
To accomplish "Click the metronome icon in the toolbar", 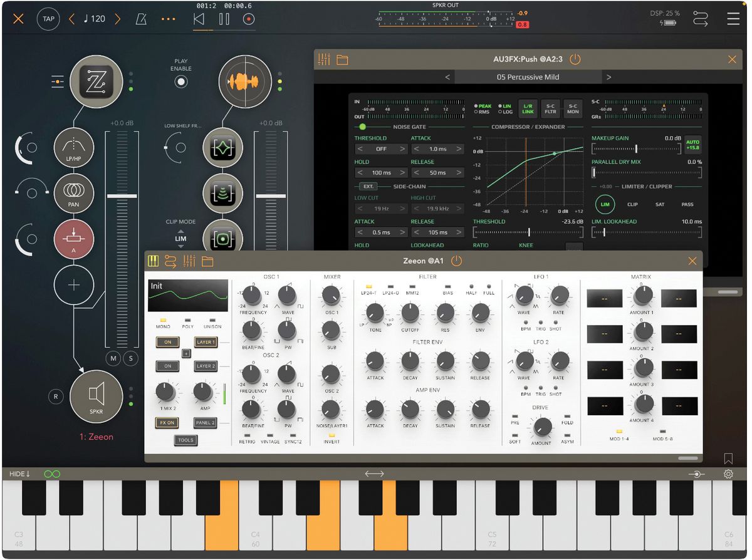I will click(140, 19).
